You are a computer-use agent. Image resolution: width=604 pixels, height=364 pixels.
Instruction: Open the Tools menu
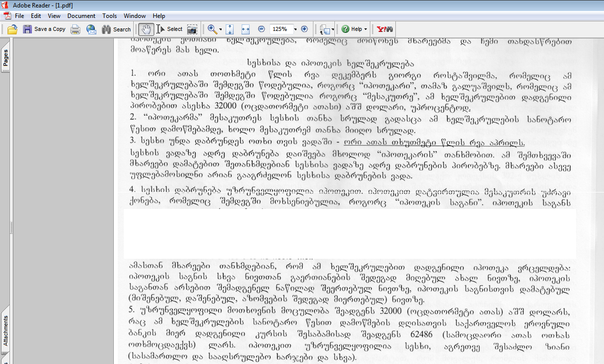click(110, 16)
